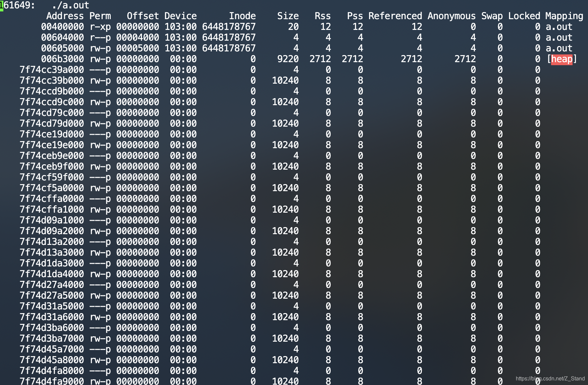Select address 7f74ceb9e000
Viewport: 588px width, 385px height.
(x=52, y=156)
